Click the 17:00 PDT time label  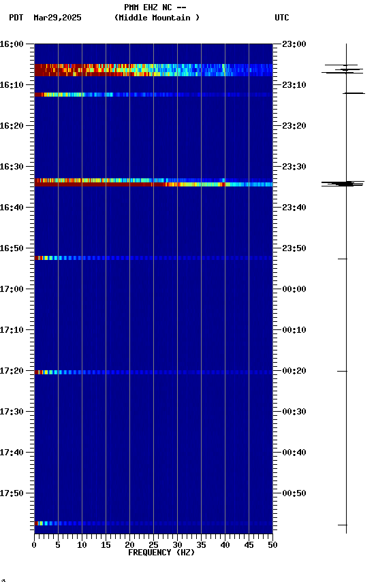coord(12,289)
